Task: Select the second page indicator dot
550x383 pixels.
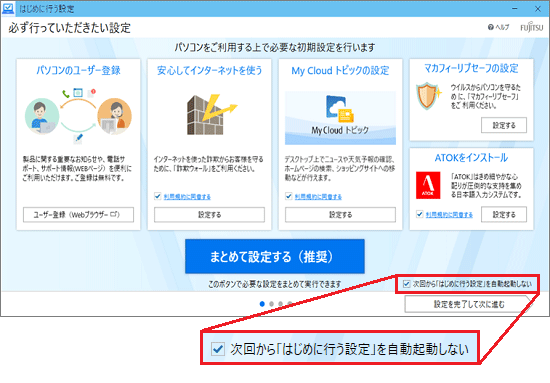Action: (x=271, y=304)
